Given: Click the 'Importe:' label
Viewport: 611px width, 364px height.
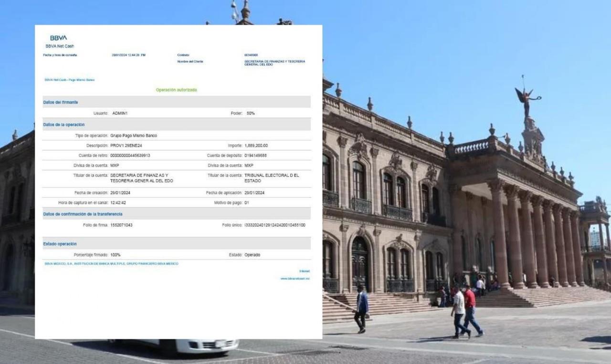Looking at the screenshot, I should [x=235, y=146].
